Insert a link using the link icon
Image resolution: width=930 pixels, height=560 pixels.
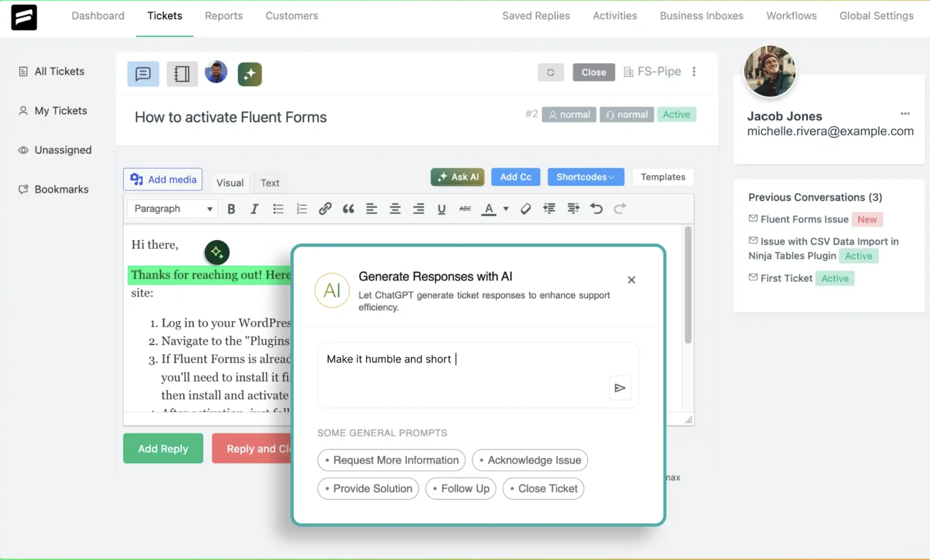click(x=325, y=209)
